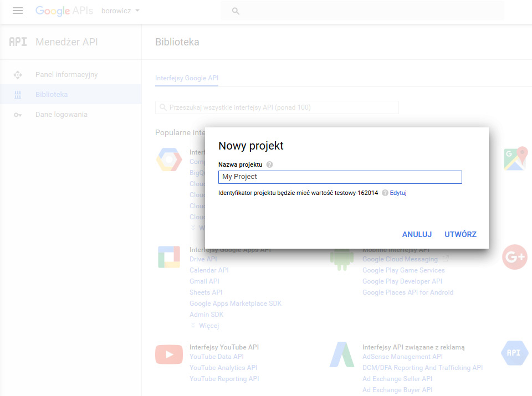Open the Drive API link
This screenshot has width=532, height=396.
pos(203,259)
